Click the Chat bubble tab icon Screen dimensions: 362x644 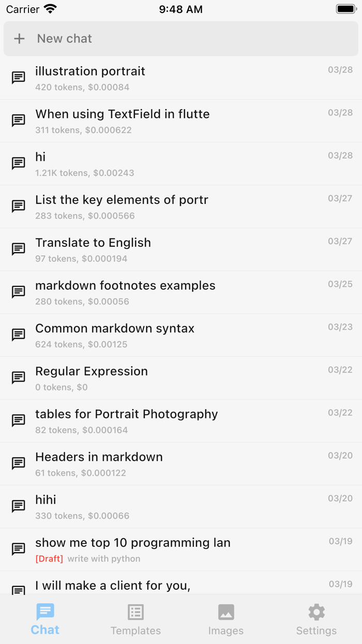tap(45, 612)
